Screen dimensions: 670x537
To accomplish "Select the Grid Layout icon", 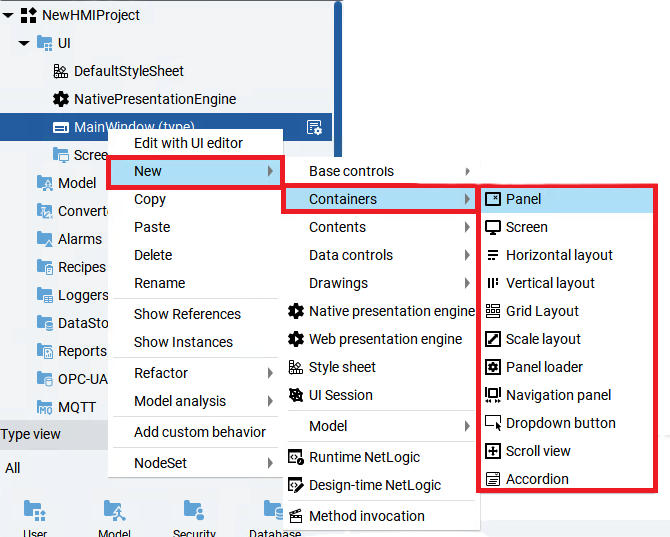I will point(493,311).
